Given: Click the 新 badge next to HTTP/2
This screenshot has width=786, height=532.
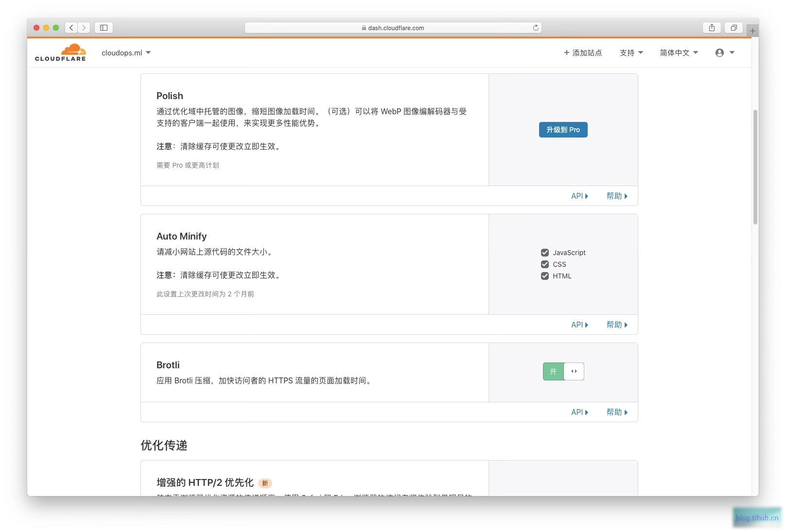Looking at the screenshot, I should point(265,483).
